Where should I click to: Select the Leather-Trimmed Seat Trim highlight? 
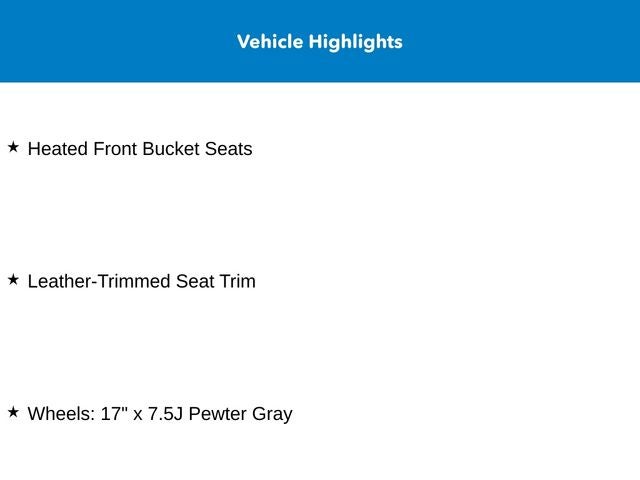pyautogui.click(x=141, y=282)
